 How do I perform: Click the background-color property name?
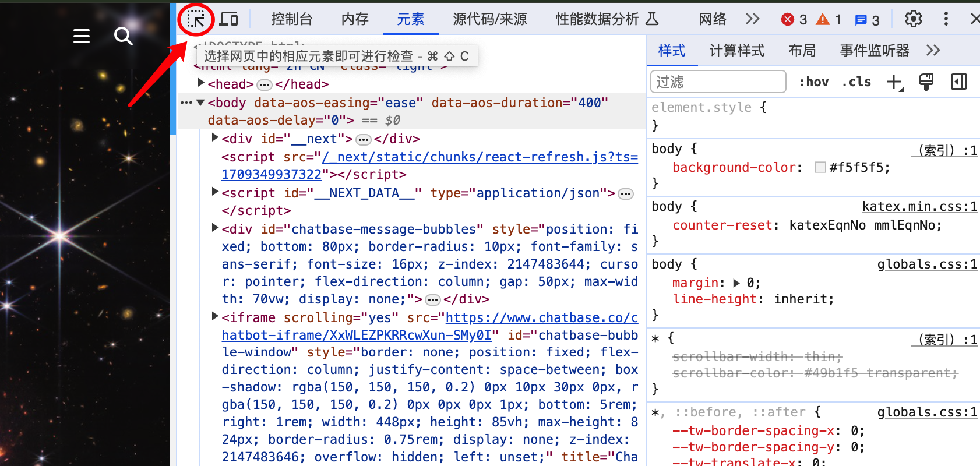(x=734, y=167)
